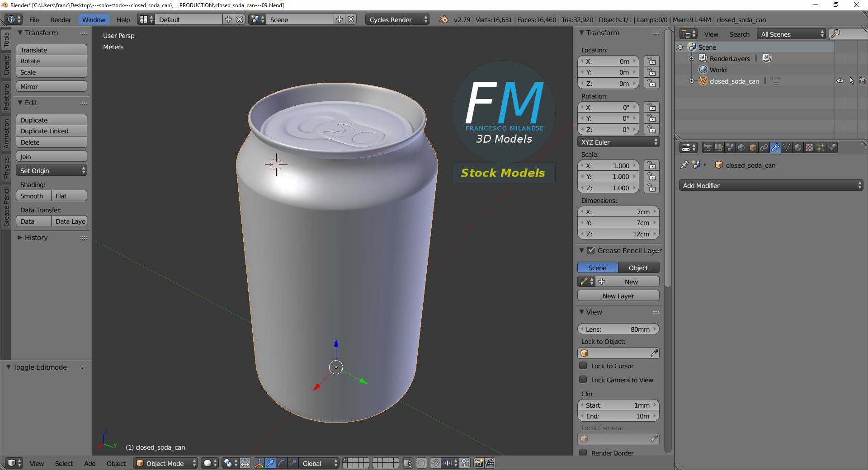
Task: Click OpenGL render camera icon
Action: click(478, 463)
